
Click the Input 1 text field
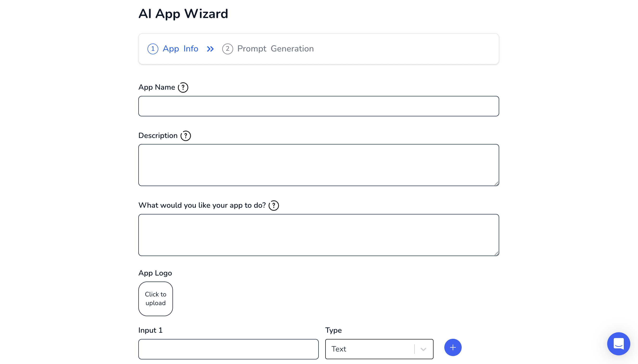pyautogui.click(x=228, y=349)
